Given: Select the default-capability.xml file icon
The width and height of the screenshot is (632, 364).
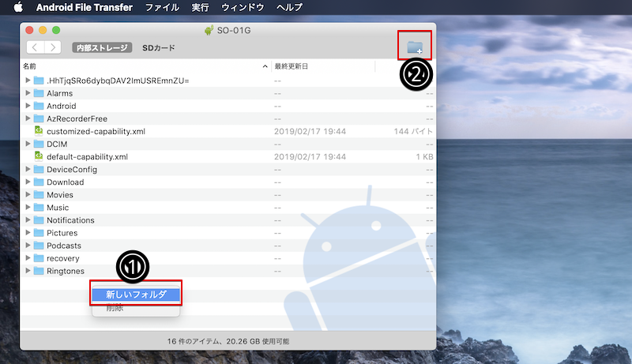Looking at the screenshot, I should pos(38,156).
